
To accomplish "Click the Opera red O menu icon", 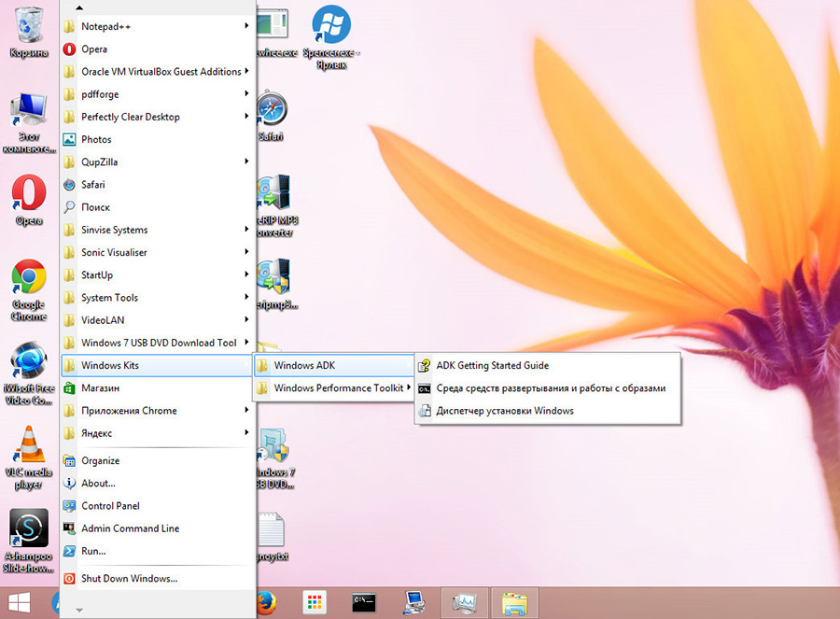I will (x=69, y=49).
